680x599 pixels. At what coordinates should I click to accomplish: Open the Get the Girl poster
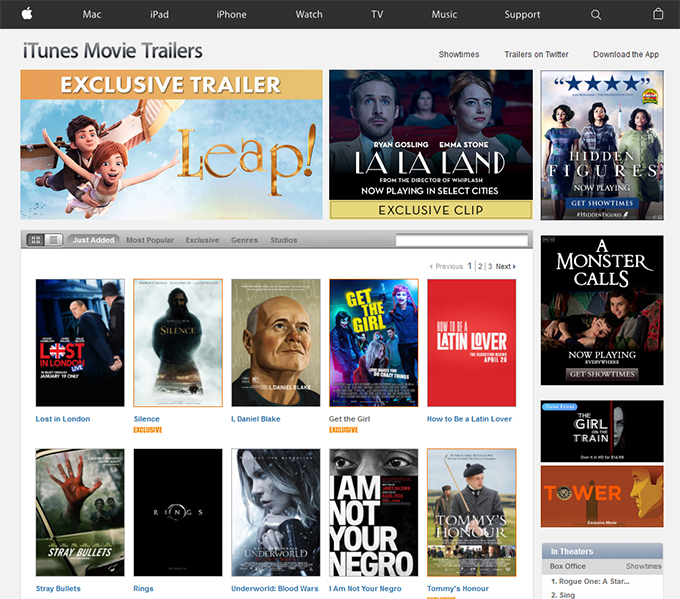coord(374,343)
